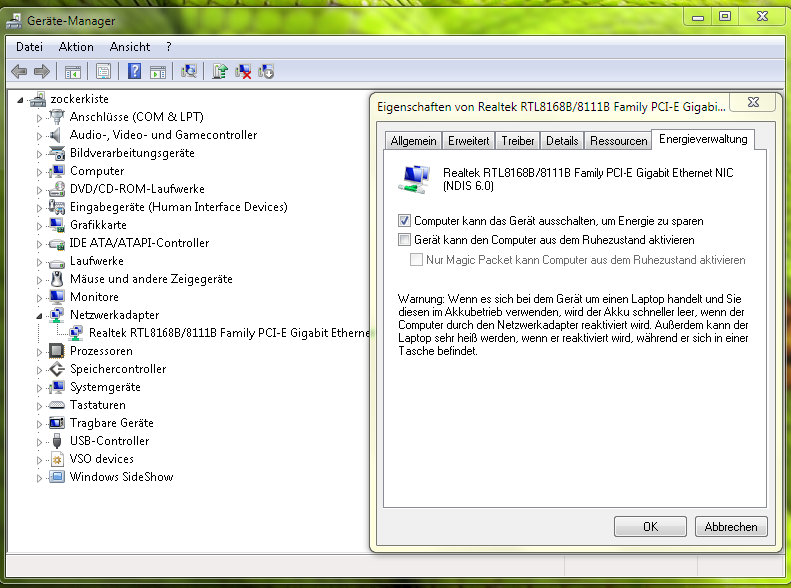This screenshot has width=791, height=588.
Task: Collapse the zockerkiste root node
Action: (20, 100)
